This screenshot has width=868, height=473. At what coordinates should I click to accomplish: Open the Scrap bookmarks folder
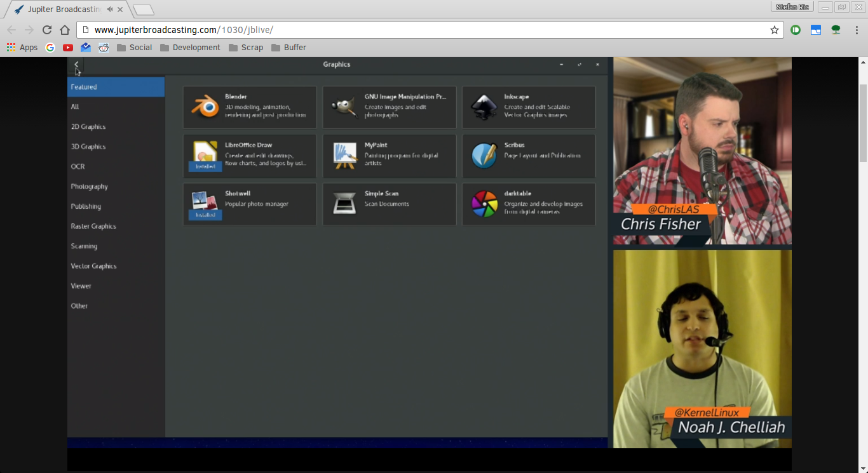pyautogui.click(x=246, y=48)
